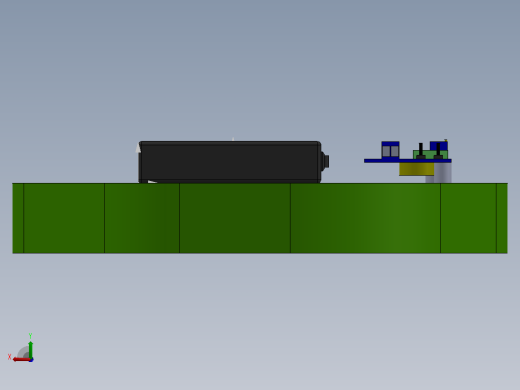Select the white triangle marker on box's upper left
The height and width of the screenshot is (390, 520).
click(138, 148)
